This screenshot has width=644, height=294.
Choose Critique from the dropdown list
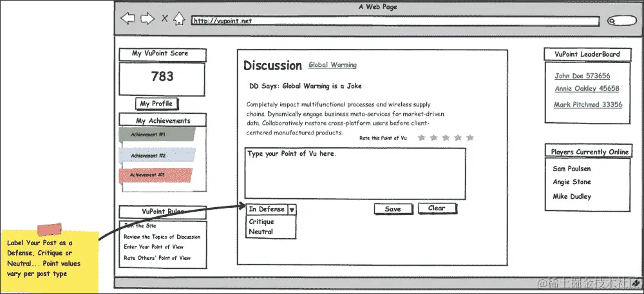pos(261,221)
